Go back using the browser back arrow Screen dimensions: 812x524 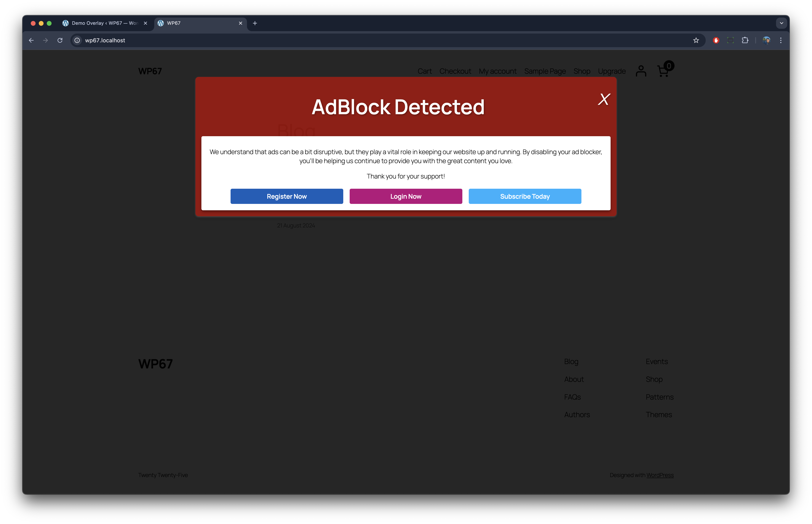tap(31, 41)
